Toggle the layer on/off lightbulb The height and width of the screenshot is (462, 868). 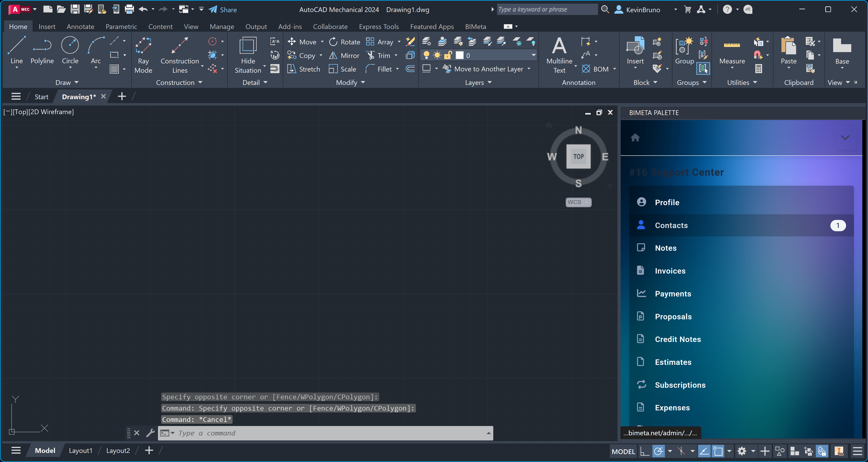click(x=426, y=55)
